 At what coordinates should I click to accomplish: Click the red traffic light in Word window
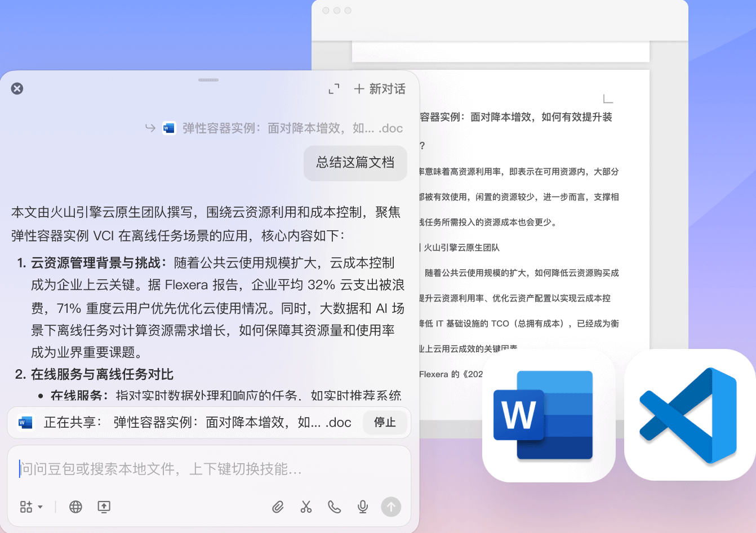[326, 11]
